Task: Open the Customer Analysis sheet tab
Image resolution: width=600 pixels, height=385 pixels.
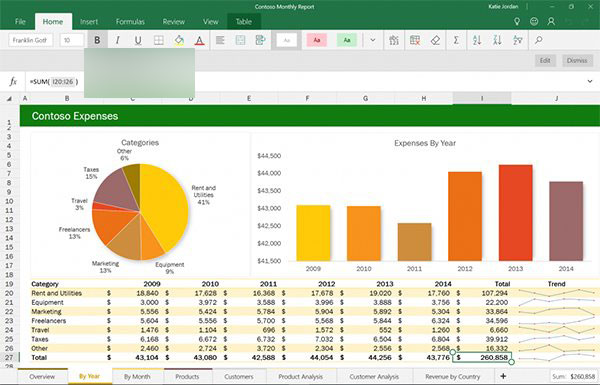Action: tap(374, 376)
